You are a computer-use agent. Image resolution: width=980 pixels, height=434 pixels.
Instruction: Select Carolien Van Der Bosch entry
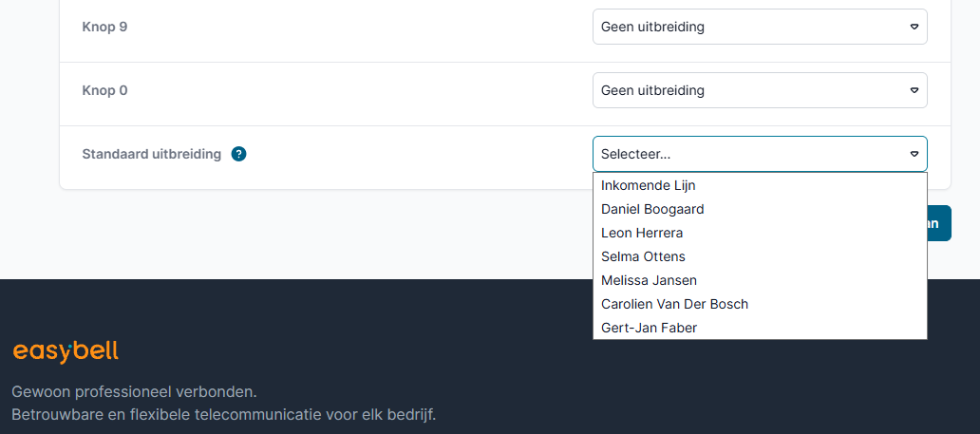click(674, 304)
